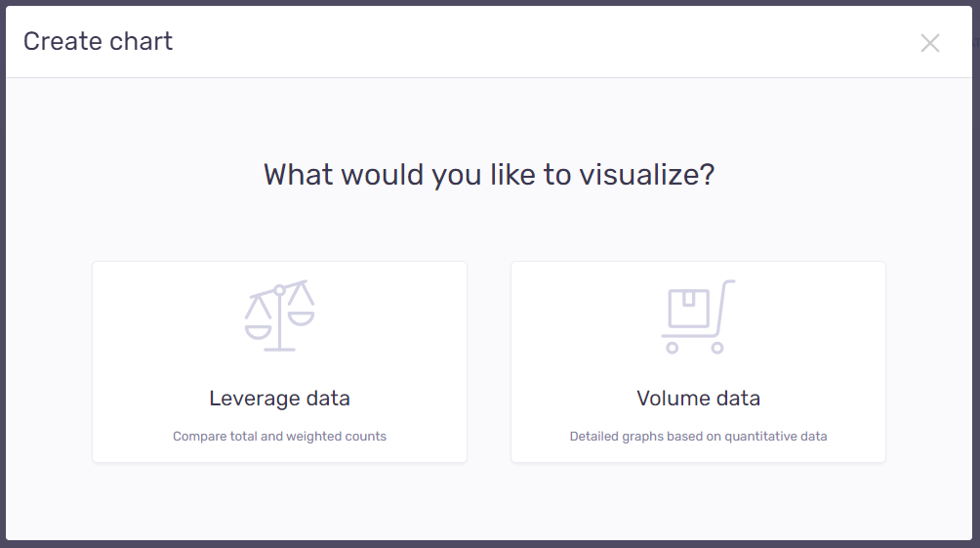Click the blank header bar beside the Create chart title
Image resolution: width=980 pixels, height=548 pixels.
(537, 41)
